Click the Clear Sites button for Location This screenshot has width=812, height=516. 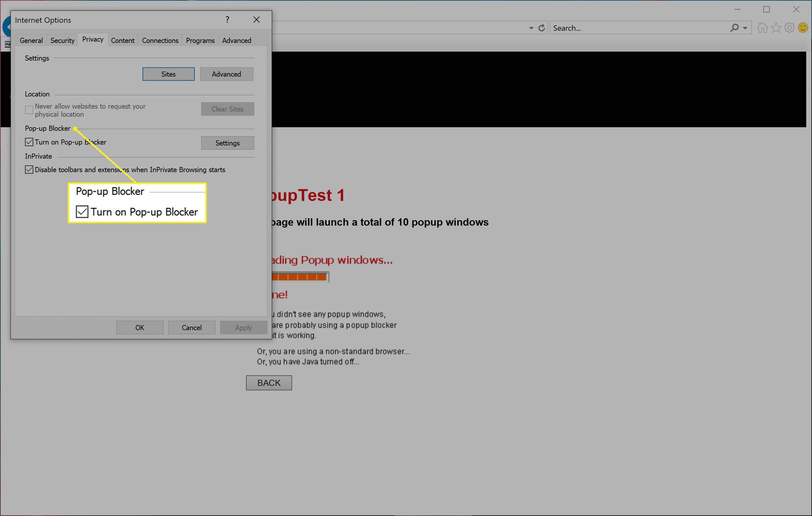(227, 108)
